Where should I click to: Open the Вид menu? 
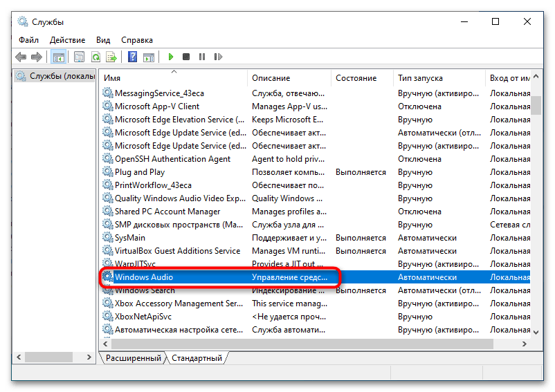[103, 40]
